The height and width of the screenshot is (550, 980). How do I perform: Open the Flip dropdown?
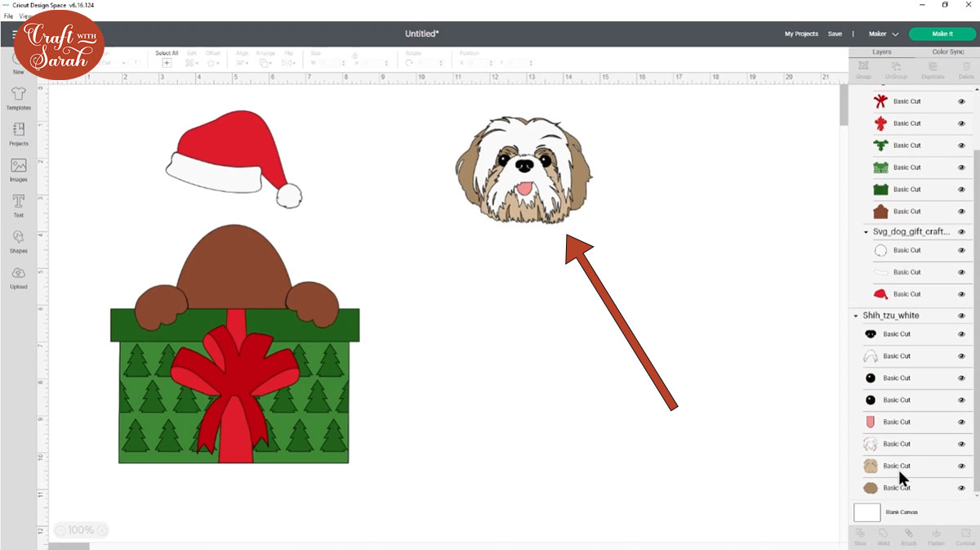click(x=289, y=58)
